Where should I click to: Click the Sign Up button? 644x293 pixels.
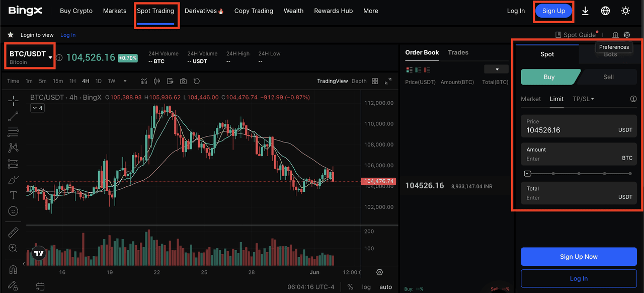pyautogui.click(x=553, y=11)
